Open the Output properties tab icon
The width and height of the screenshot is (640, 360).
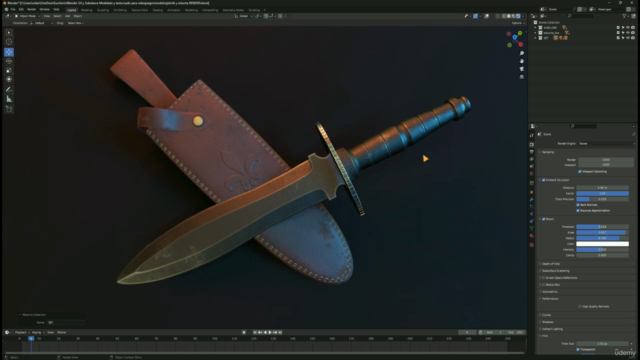click(531, 152)
